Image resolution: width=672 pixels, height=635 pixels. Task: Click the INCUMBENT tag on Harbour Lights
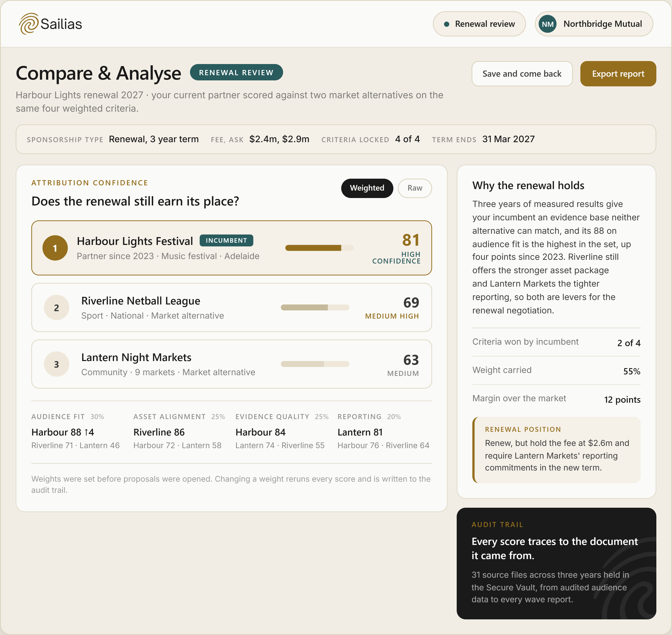226,240
